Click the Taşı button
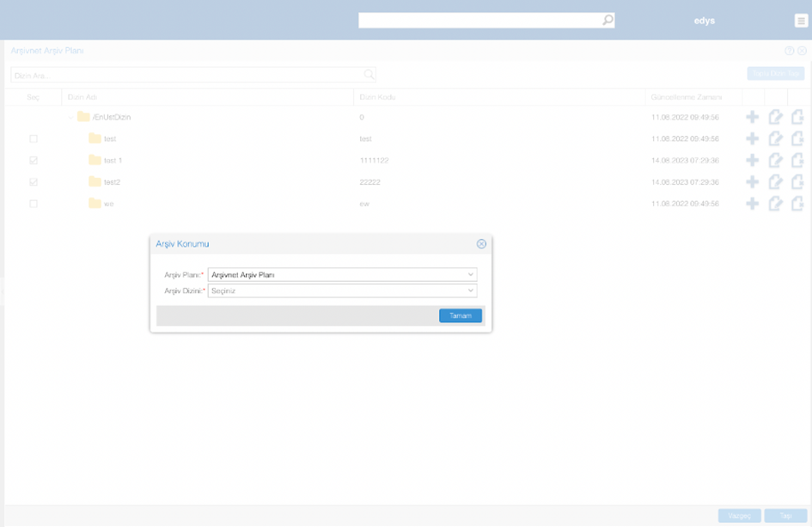812x527 pixels. (785, 516)
